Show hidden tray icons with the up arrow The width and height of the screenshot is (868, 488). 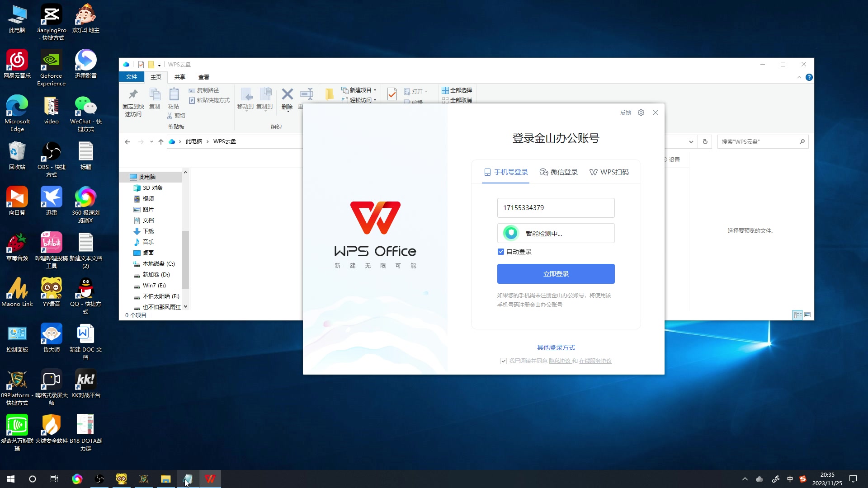coord(745,479)
